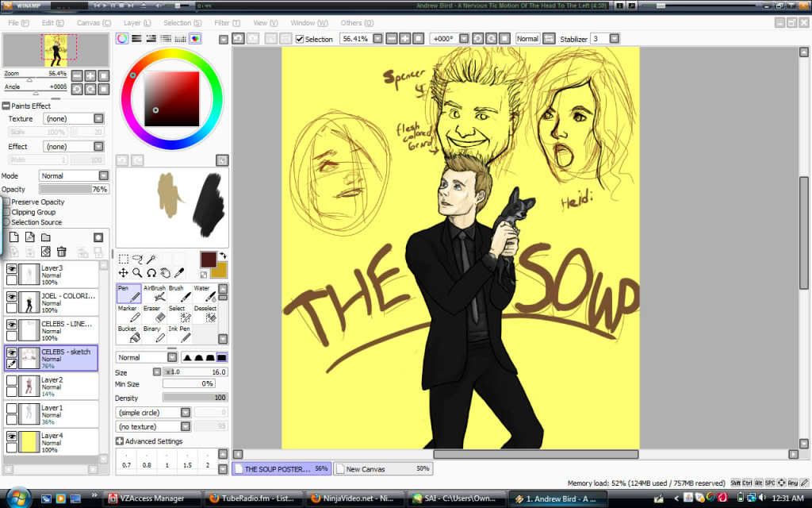Screen dimensions: 812x508
Task: Open NinjaVideo.net taskbar window
Action: tap(353, 498)
